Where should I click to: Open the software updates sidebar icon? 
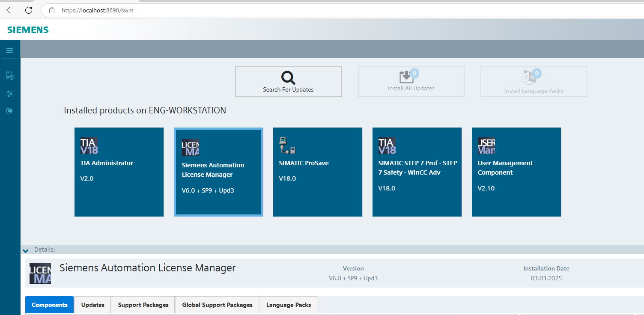coord(10,76)
